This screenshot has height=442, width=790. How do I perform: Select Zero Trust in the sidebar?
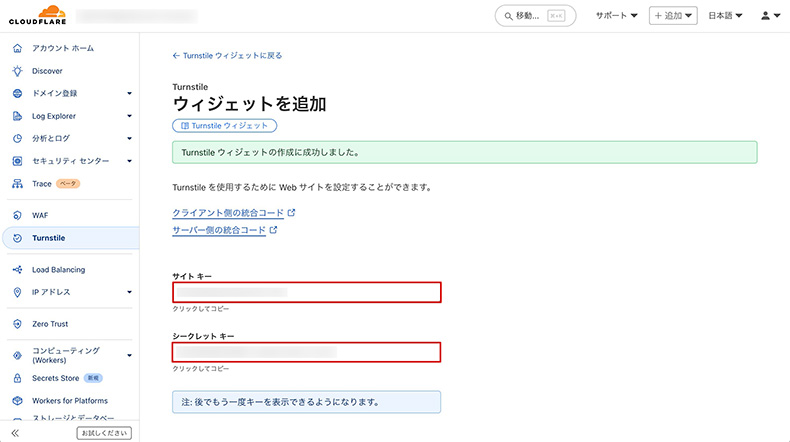pos(50,324)
